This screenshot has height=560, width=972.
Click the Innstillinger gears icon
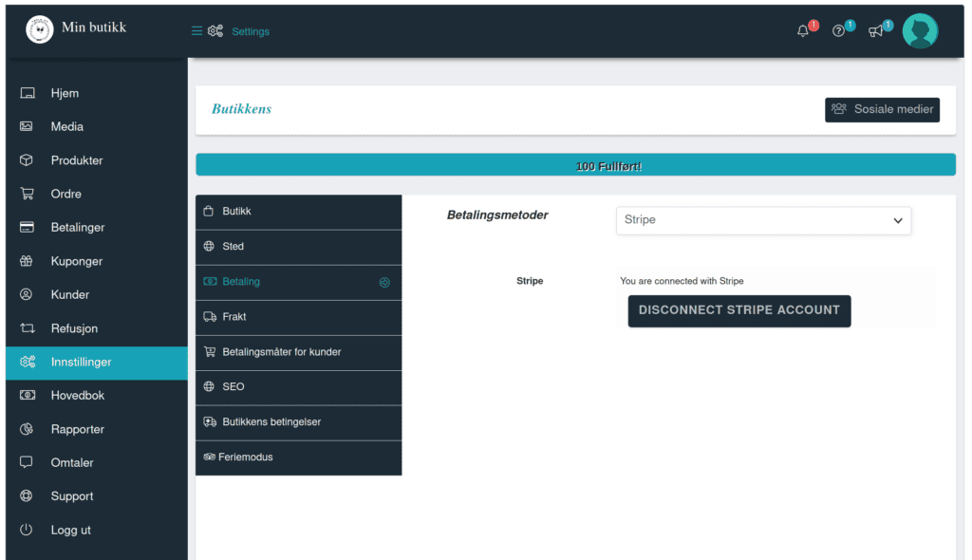point(28,362)
